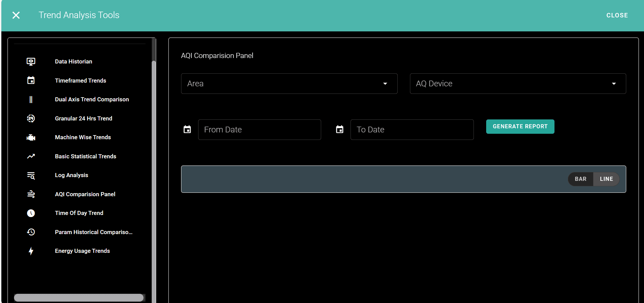Switch chart type to BAR
644x303 pixels.
[580, 179]
